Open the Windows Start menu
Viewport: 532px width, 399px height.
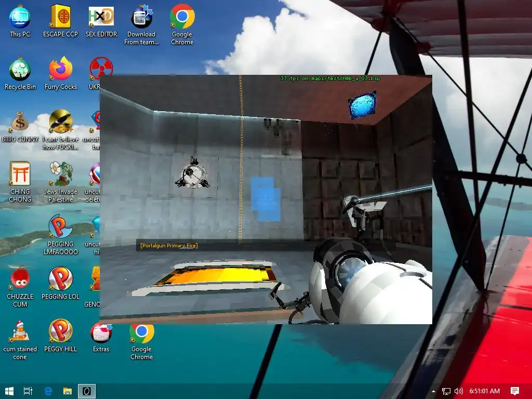[9, 391]
